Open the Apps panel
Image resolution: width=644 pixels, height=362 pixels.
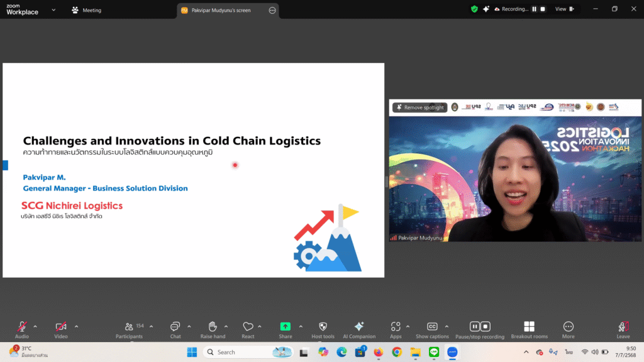[396, 329]
